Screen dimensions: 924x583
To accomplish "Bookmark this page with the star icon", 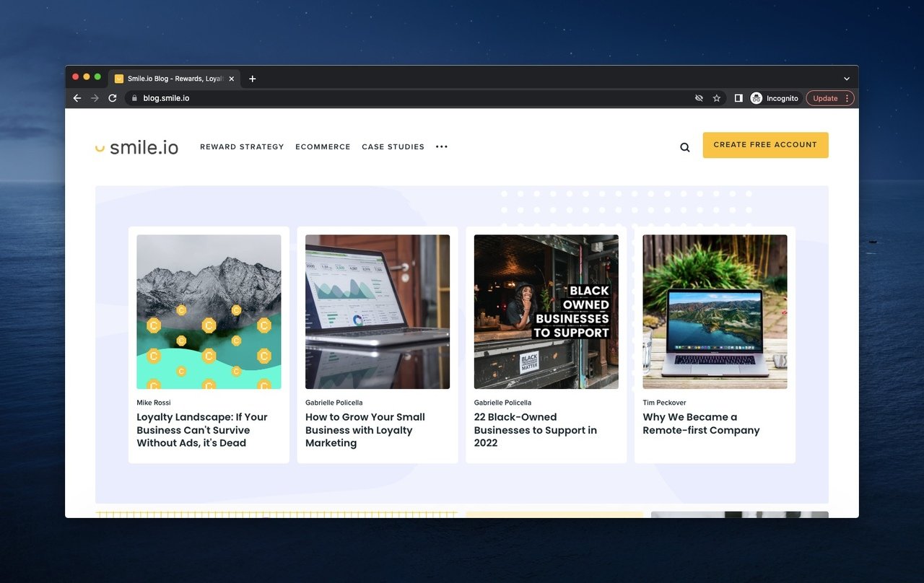I will tap(717, 98).
